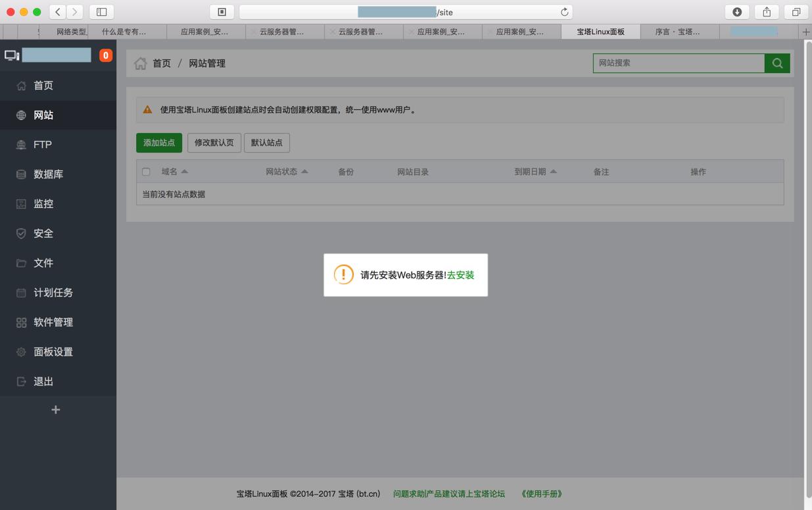Image resolution: width=812 pixels, height=510 pixels.
Task: Click the plus icon at sidebar bottom
Action: coord(56,410)
